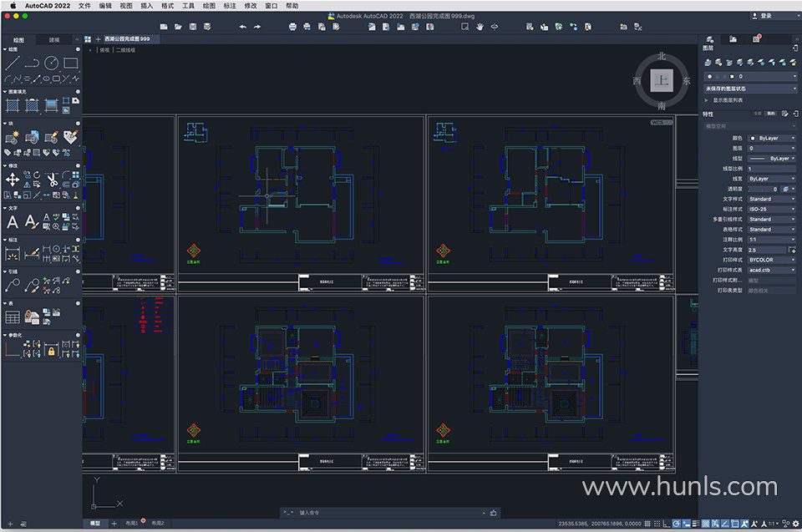Viewport: 802px width, 532px height.
Task: Insert a table with the Table tool
Action: click(x=13, y=317)
